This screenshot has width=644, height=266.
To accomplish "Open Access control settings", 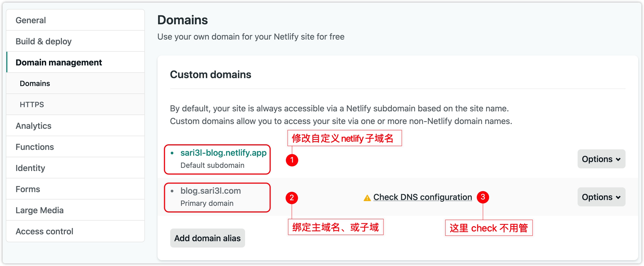I will (x=75, y=231).
